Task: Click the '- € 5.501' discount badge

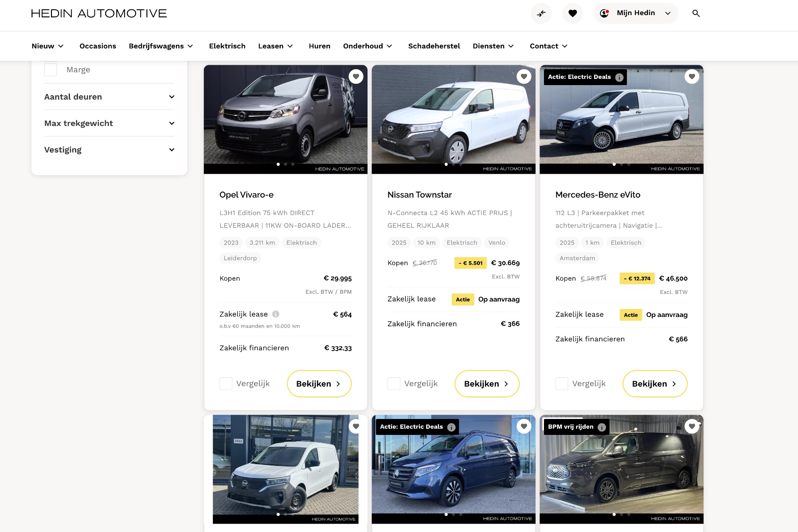Action: click(470, 263)
